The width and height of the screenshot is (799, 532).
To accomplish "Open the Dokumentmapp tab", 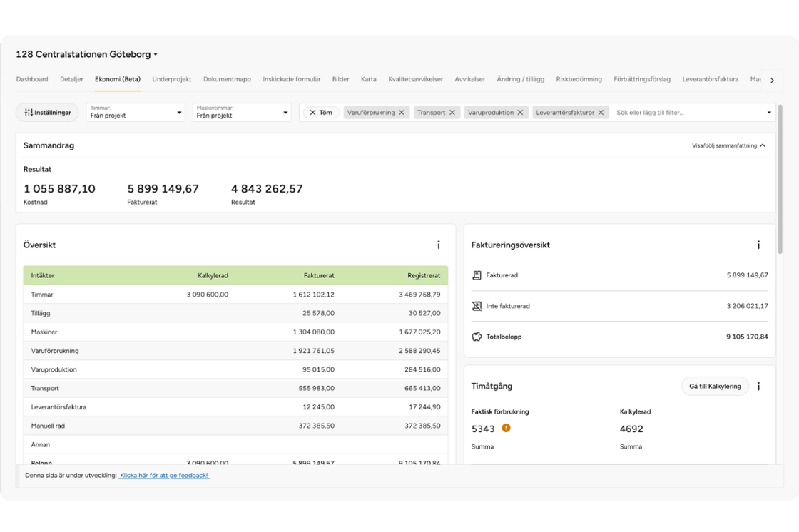I will tap(227, 79).
